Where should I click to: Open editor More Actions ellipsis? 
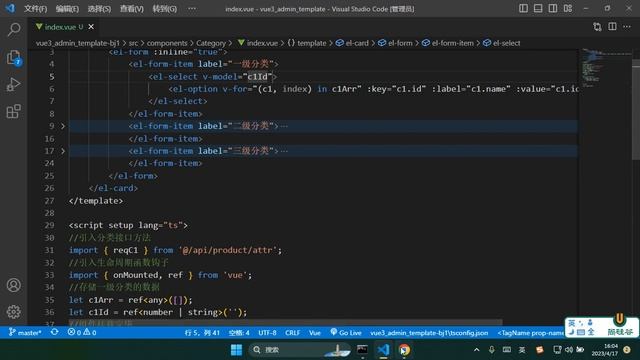(x=627, y=27)
